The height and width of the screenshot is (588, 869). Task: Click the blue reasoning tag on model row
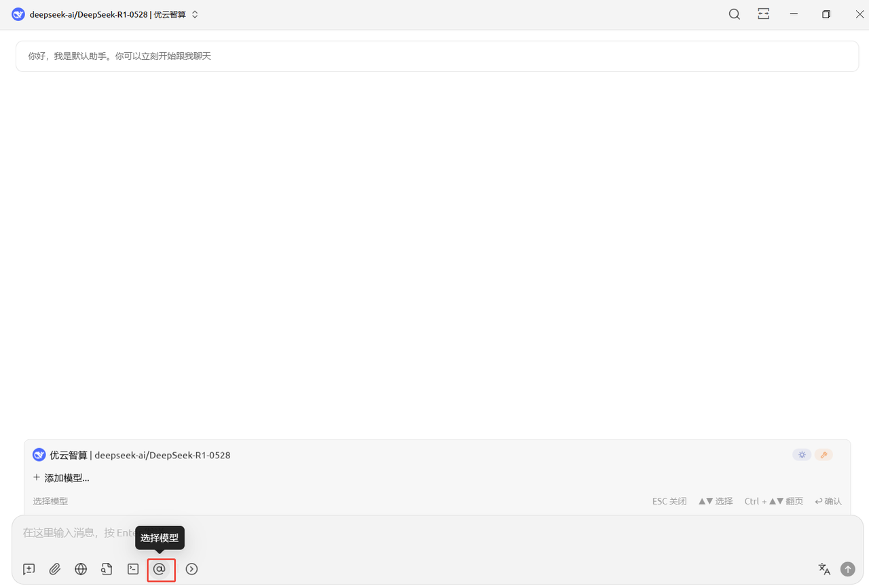(x=802, y=455)
